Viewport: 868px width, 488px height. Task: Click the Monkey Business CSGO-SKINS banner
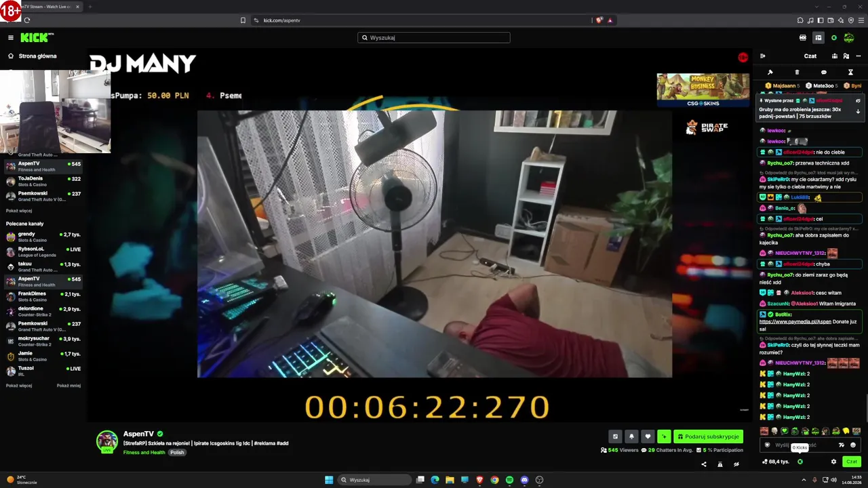click(x=703, y=90)
